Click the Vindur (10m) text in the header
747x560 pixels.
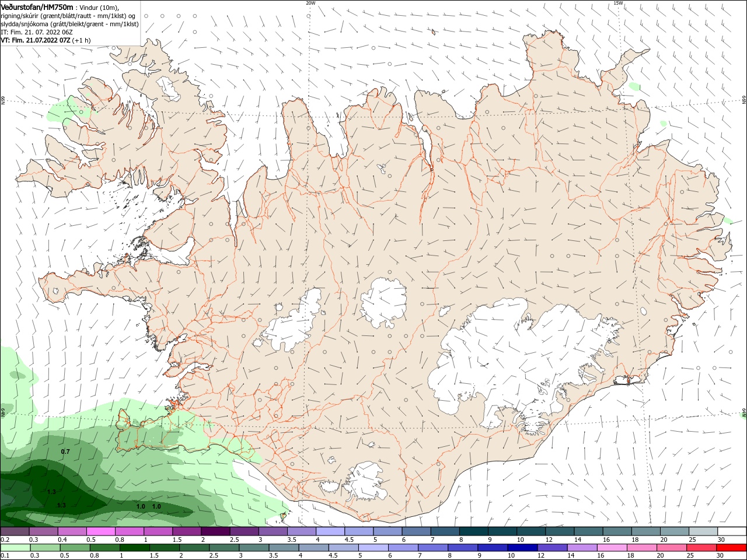tap(99, 8)
